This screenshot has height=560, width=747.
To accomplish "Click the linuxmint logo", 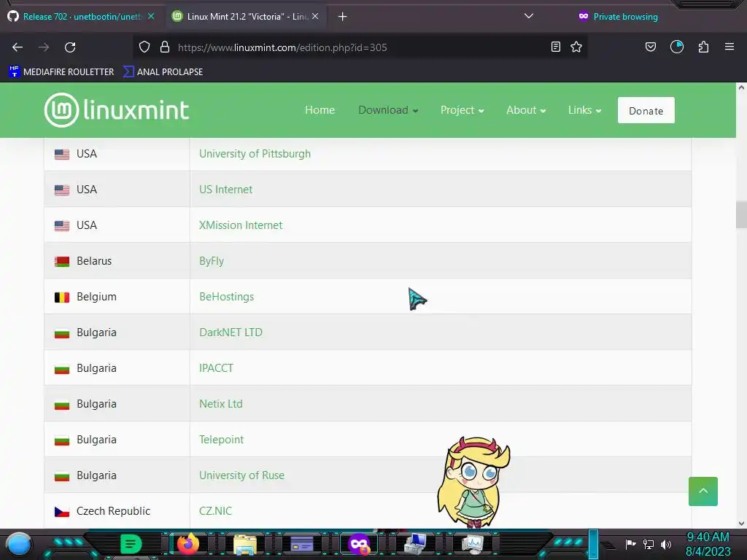I will [x=117, y=110].
